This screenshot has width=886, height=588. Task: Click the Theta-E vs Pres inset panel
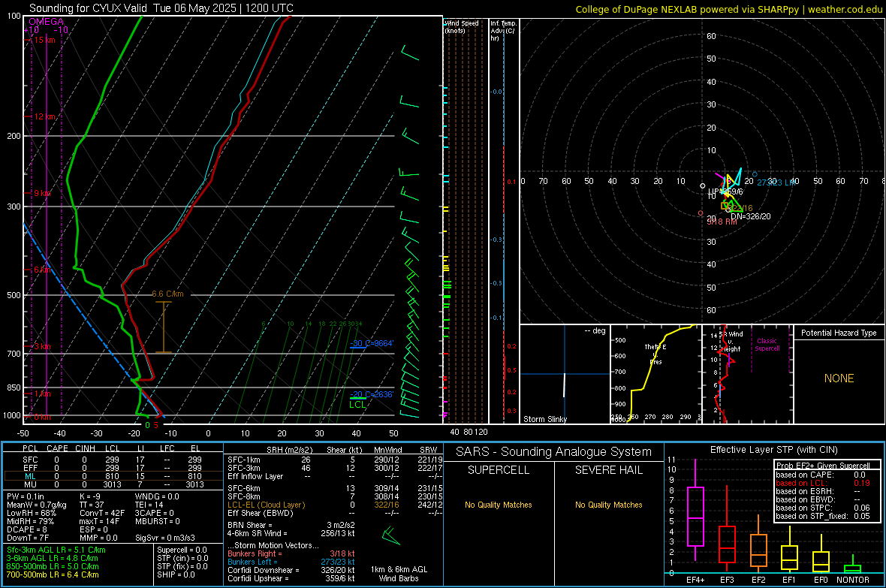655,374
